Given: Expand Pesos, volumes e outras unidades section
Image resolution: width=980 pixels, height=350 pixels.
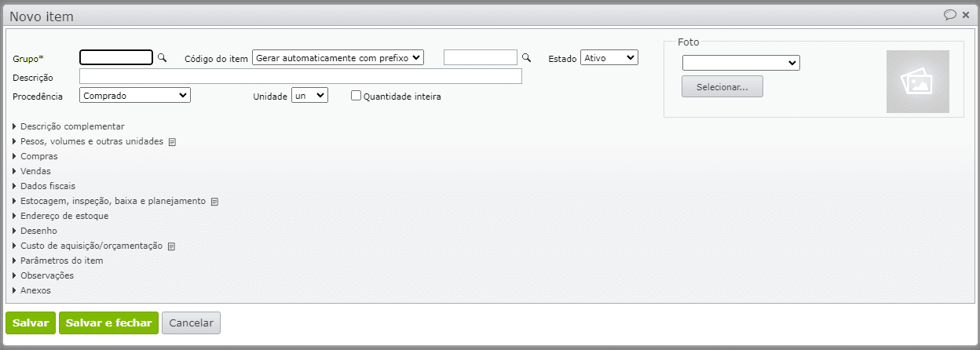Looking at the screenshot, I should [x=89, y=141].
